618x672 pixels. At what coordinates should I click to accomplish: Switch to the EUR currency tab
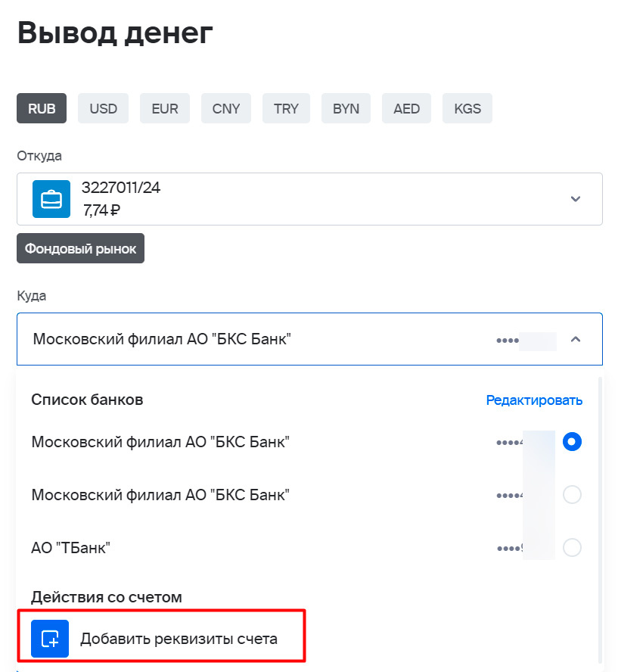[x=165, y=108]
